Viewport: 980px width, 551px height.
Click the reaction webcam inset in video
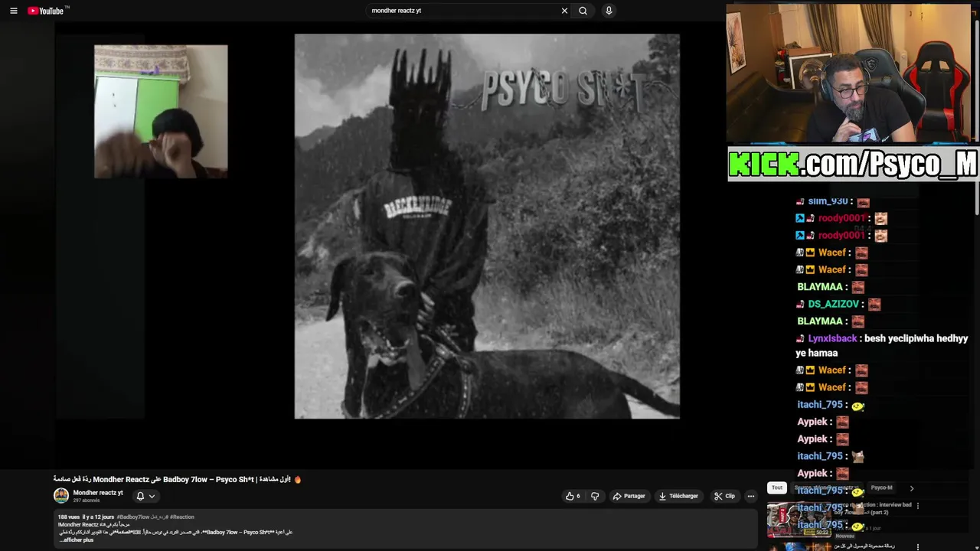click(161, 112)
